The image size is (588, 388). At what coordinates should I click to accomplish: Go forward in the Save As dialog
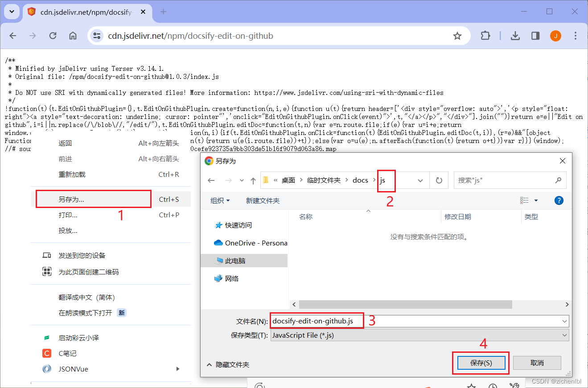(228, 180)
